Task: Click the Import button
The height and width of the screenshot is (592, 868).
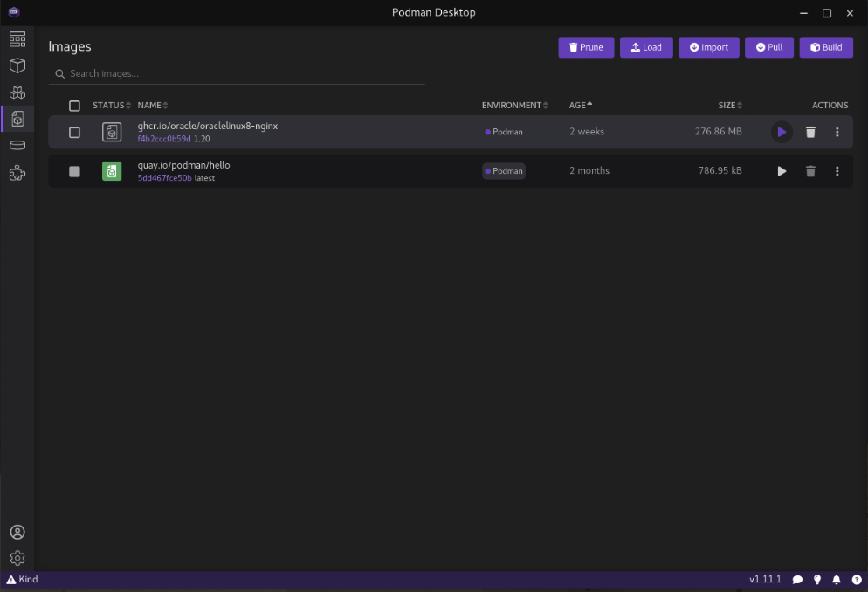Action: point(708,47)
